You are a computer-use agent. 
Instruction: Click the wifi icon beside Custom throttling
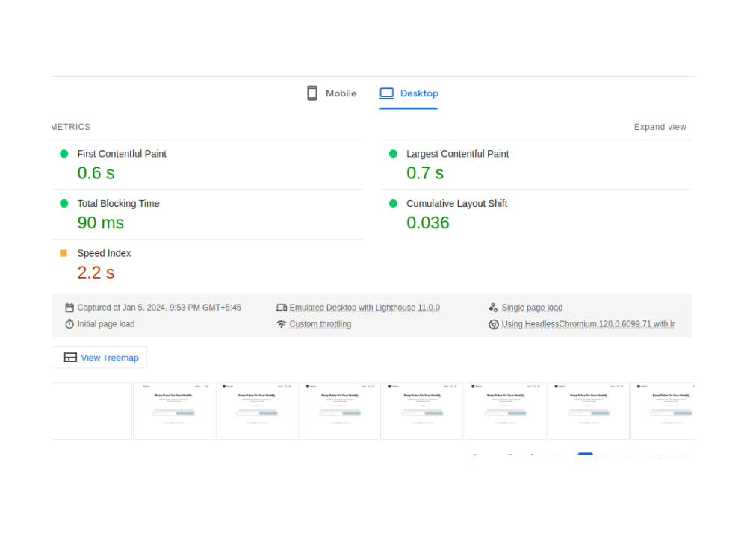(x=281, y=324)
